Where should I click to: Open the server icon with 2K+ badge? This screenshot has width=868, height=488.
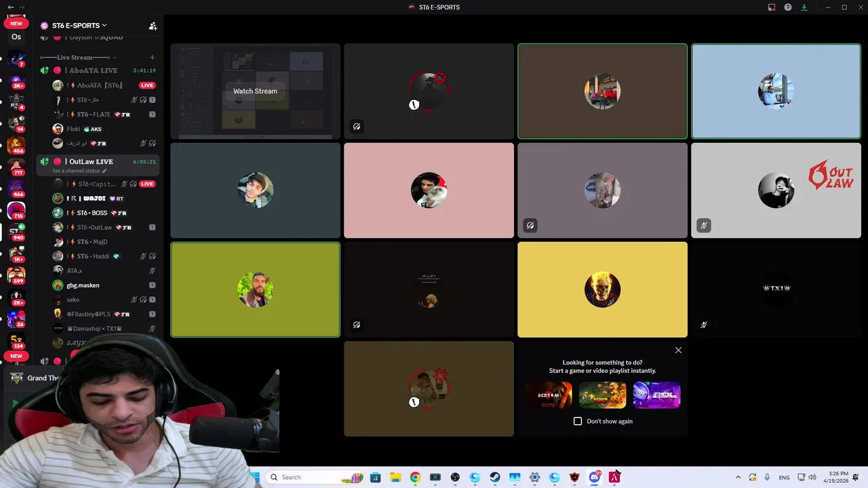(x=16, y=297)
